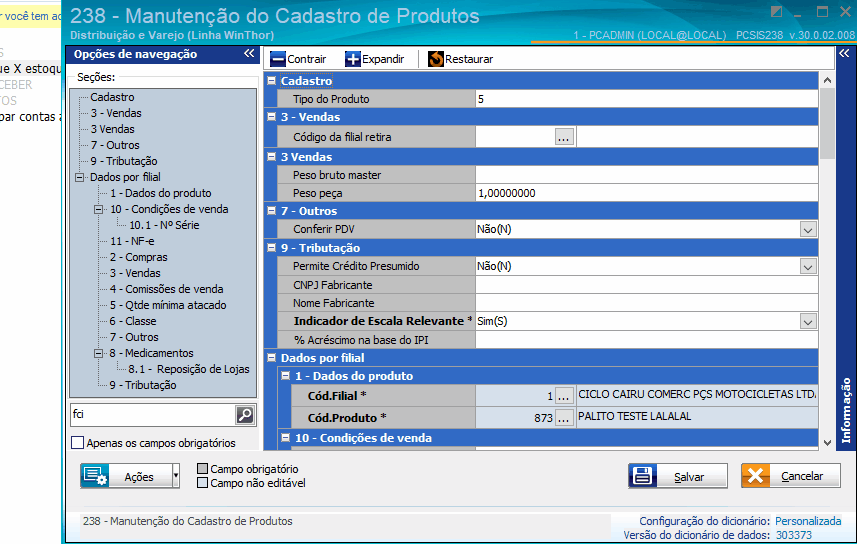
Task: Click scrollbar up arrow of form
Action: click(827, 80)
